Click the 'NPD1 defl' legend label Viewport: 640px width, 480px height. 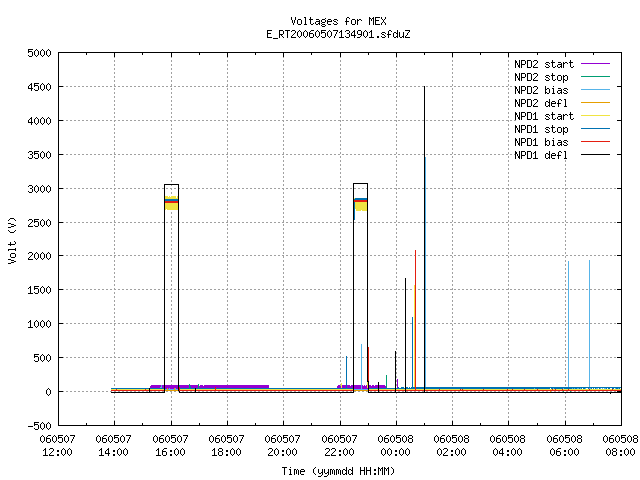tap(541, 156)
